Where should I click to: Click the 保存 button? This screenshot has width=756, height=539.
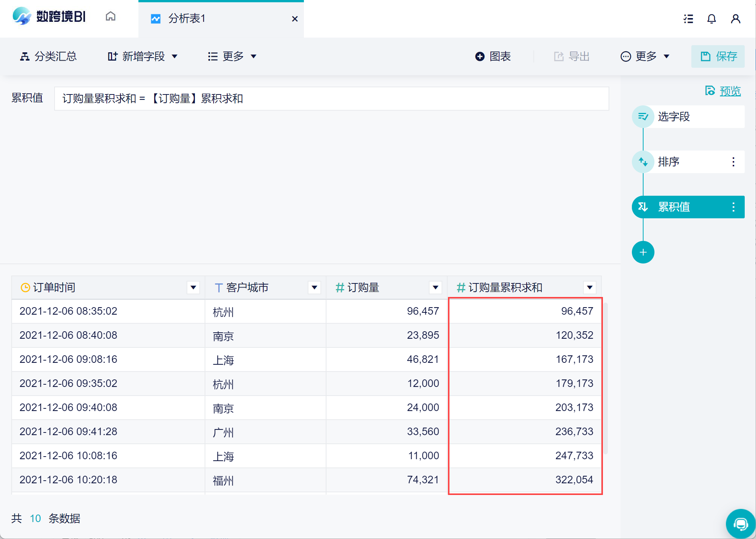[718, 56]
